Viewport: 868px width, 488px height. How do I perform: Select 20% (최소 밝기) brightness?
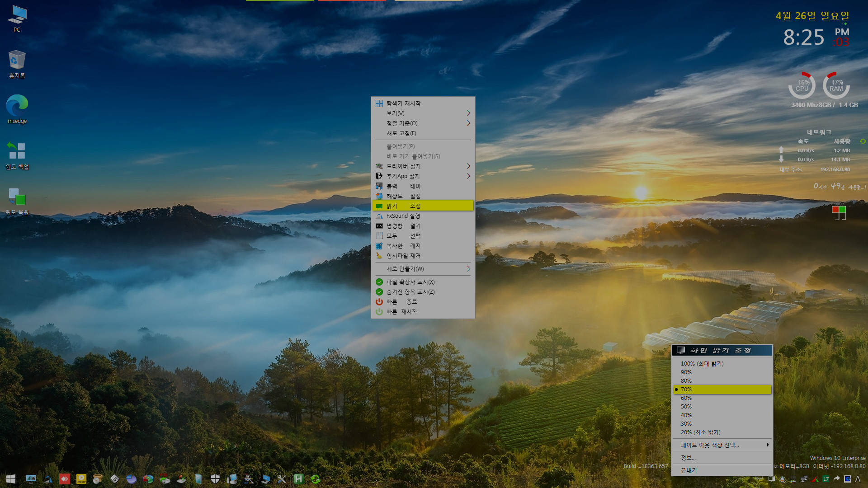(722, 432)
